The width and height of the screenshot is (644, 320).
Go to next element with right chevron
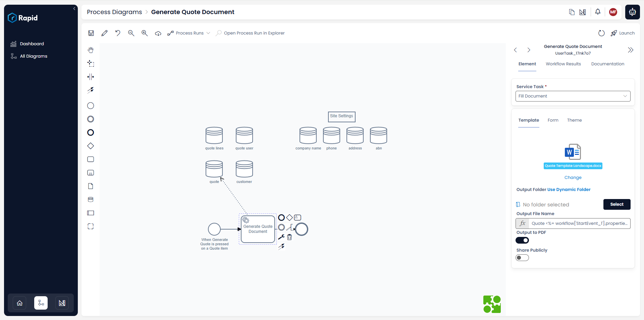(x=529, y=50)
